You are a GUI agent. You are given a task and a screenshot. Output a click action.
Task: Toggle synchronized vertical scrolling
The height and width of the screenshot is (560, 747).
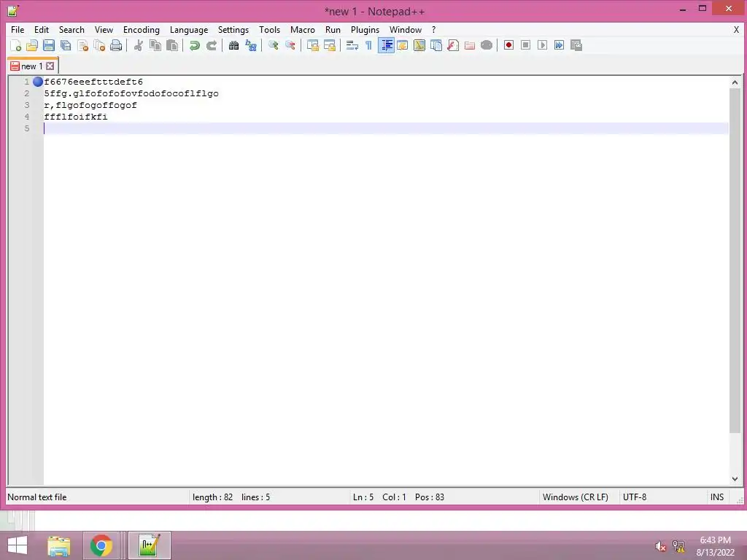(312, 45)
